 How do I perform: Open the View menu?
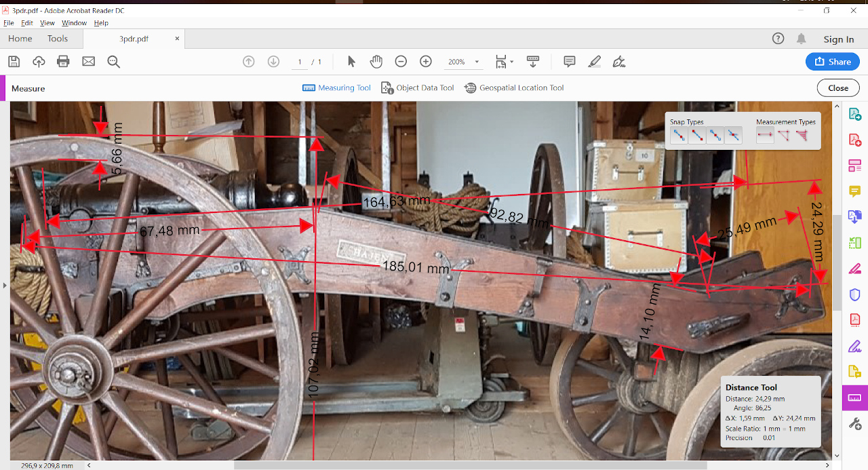tap(47, 23)
